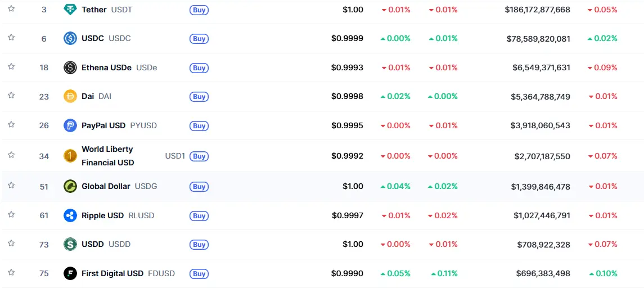This screenshot has width=644, height=288.
Task: Click the Ethena USDe logo icon
Action: click(70, 67)
